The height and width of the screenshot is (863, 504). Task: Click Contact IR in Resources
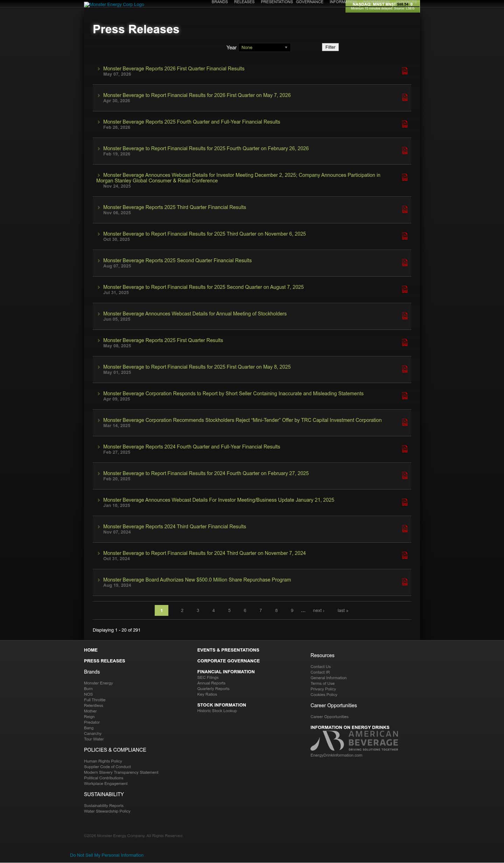tap(320, 672)
